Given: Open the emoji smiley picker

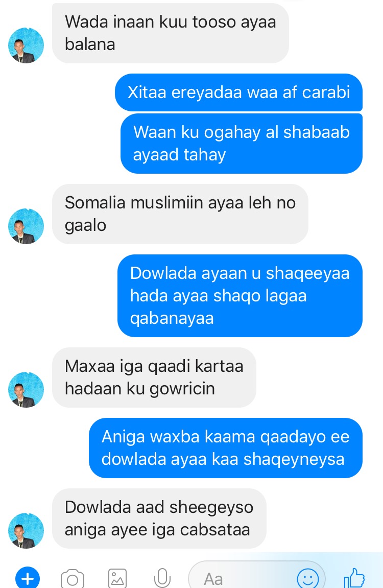Looking at the screenshot, I should 307,579.
